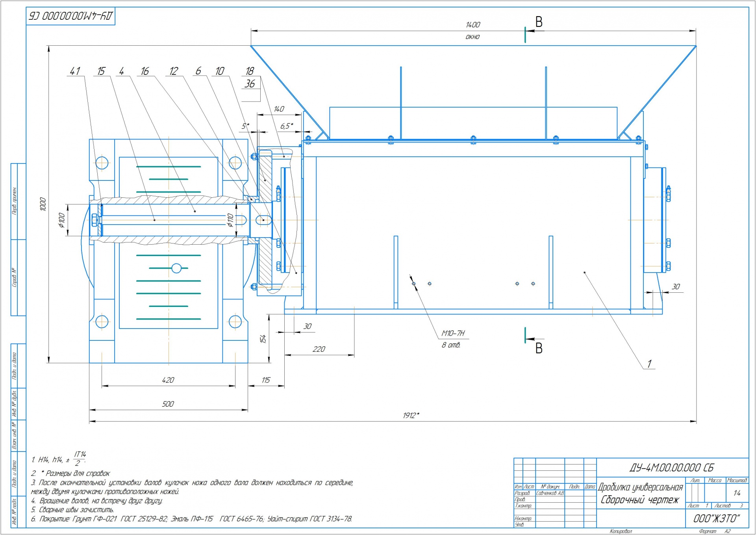This screenshot has width=756, height=535.
Task: Click the scale value 1:4
Action: [737, 493]
